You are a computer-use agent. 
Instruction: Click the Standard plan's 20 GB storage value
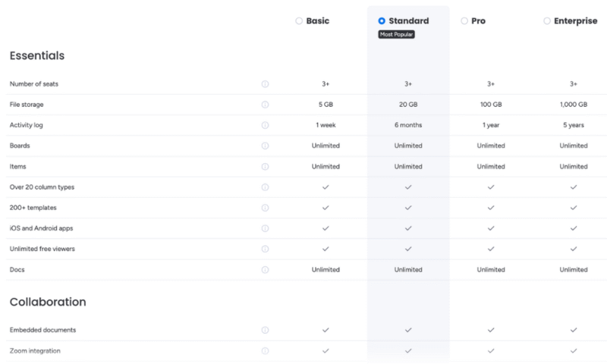point(408,105)
